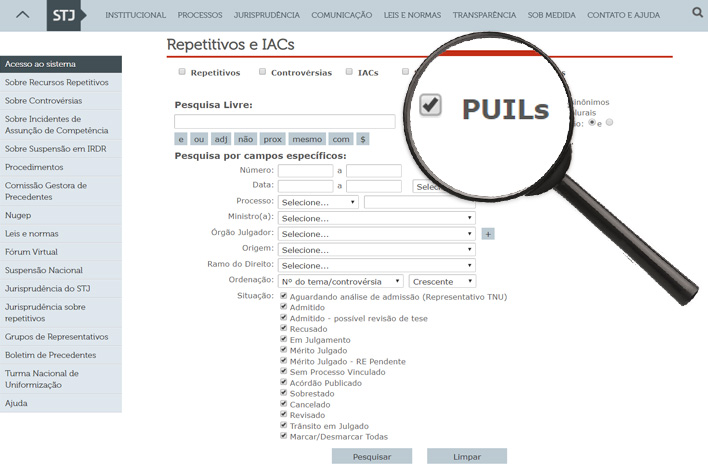Click the search magnifier icon in header
Image resolution: width=708 pixels, height=472 pixels.
click(697, 13)
